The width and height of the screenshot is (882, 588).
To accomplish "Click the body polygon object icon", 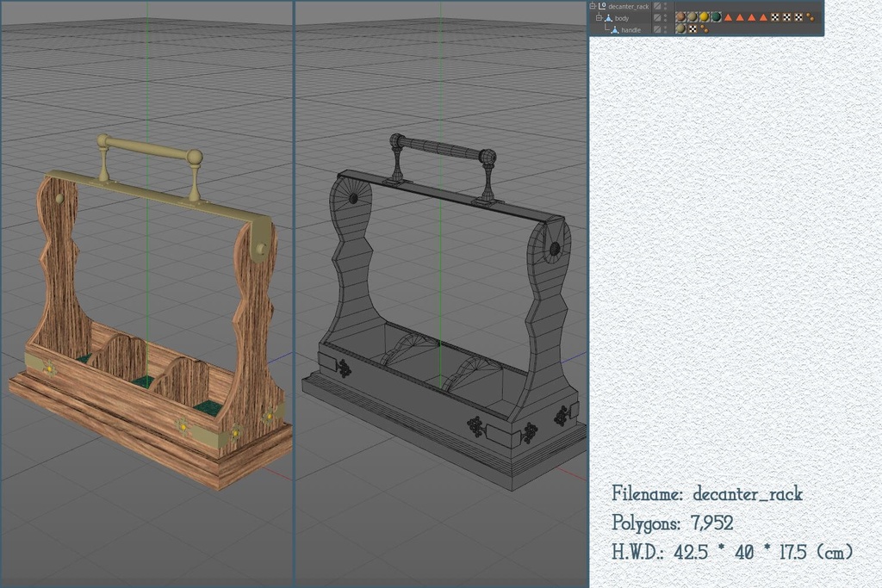I will (x=608, y=18).
